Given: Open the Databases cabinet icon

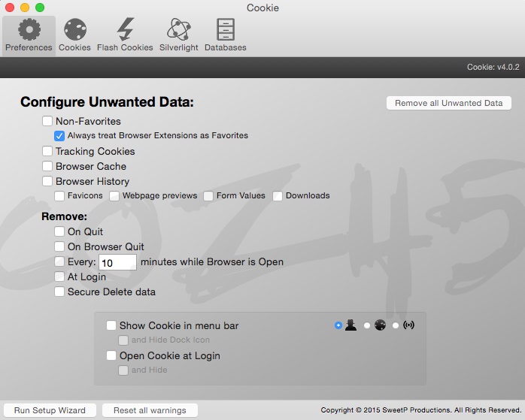Looking at the screenshot, I should tap(225, 30).
